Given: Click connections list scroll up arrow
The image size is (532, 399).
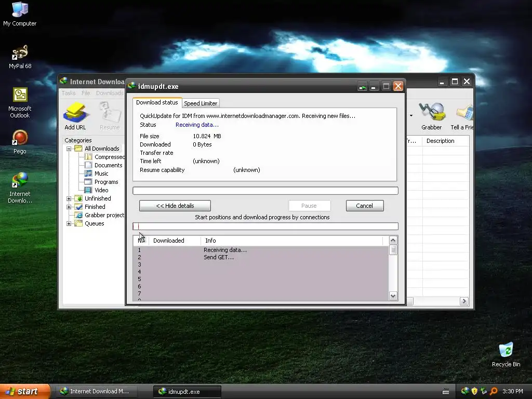Looking at the screenshot, I should (x=393, y=241).
